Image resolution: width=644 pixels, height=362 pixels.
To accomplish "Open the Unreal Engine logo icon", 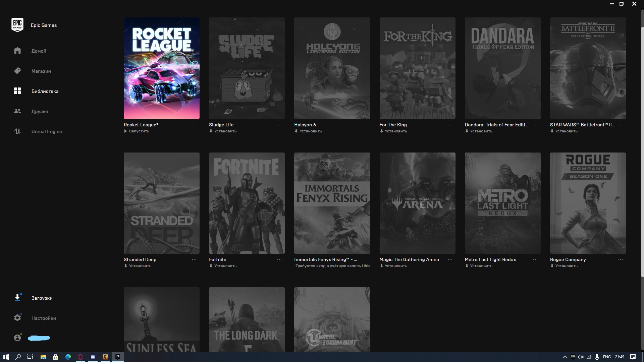I will pos(17,131).
